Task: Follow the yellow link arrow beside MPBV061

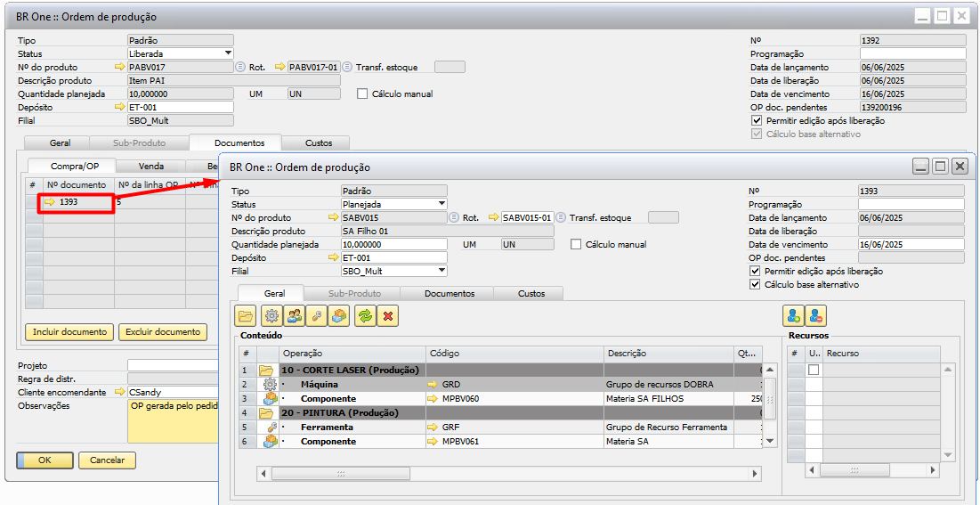Action: tap(433, 441)
